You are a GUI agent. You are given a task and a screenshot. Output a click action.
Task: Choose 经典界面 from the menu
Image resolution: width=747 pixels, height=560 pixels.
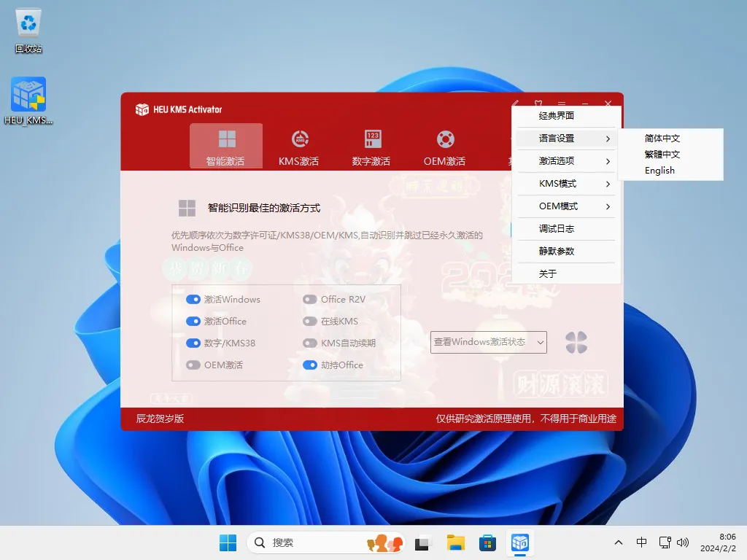566,116
